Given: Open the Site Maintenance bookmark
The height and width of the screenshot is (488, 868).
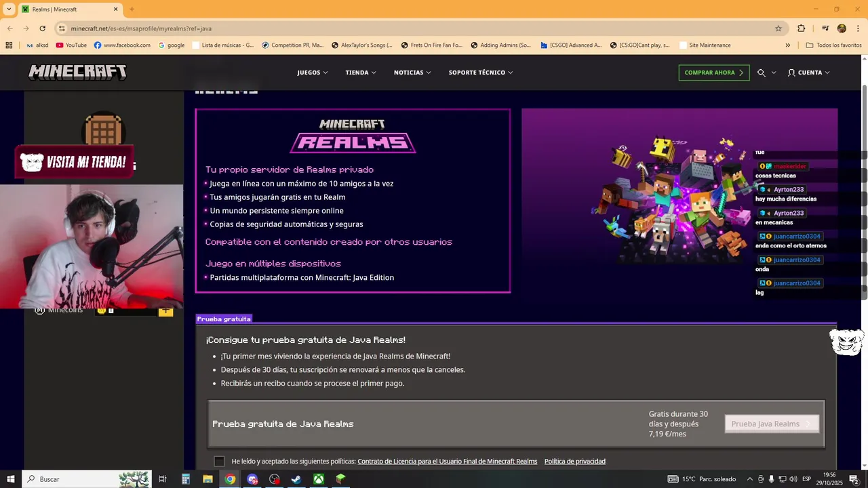Looking at the screenshot, I should (x=704, y=45).
